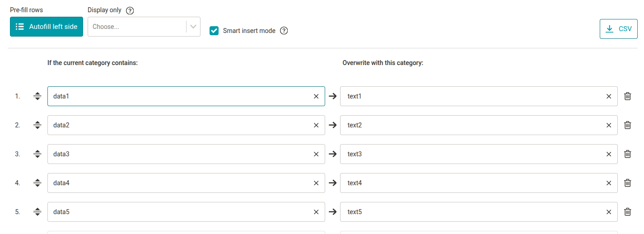
Task: Download the CSV file
Action: [618, 29]
